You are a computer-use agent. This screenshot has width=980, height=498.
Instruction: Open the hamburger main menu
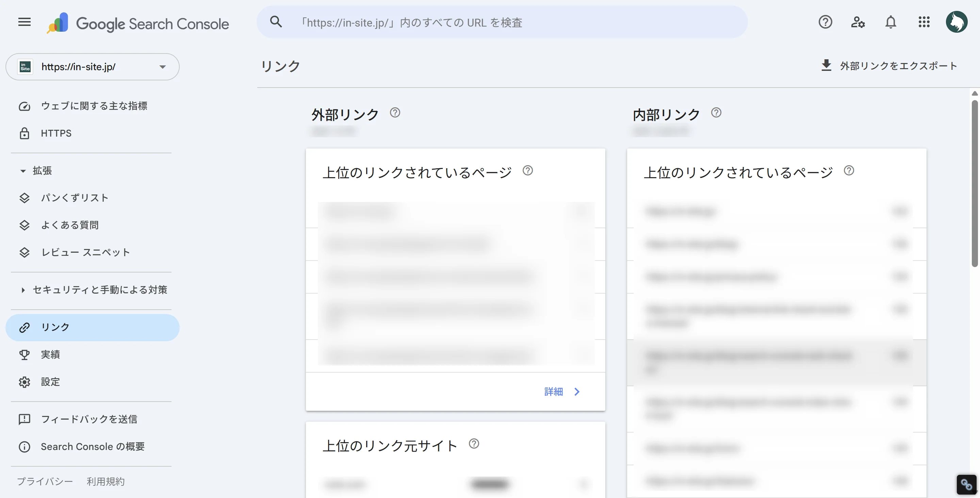point(24,22)
